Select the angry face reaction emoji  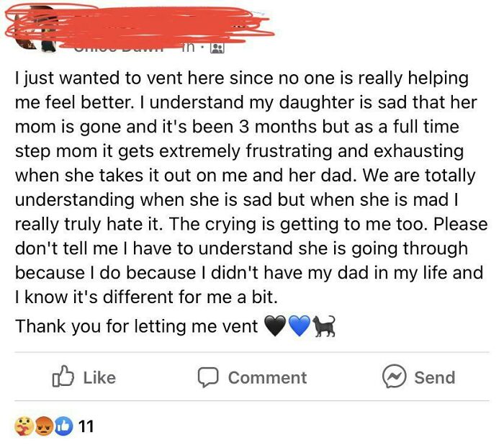pos(43,426)
